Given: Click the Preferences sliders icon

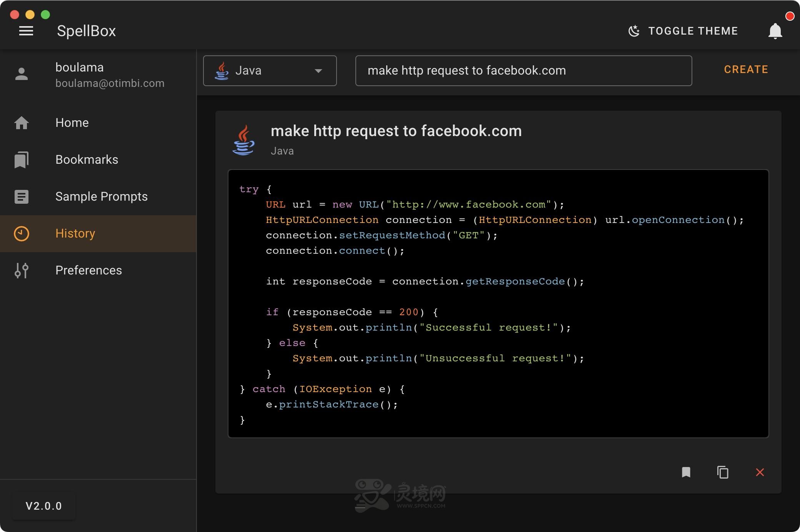Looking at the screenshot, I should (22, 270).
